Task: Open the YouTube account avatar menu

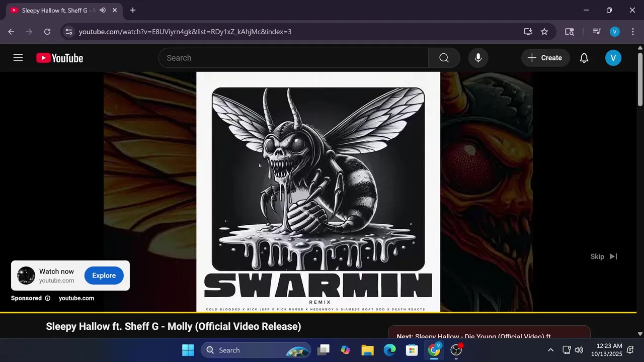Action: coord(613,58)
